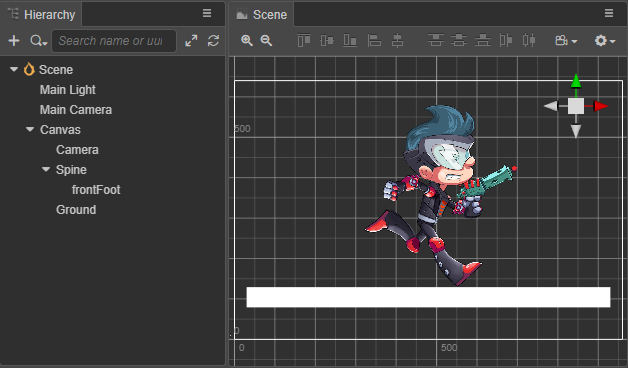Screen dimensions: 628x368
Task: Click the align bottom icon
Action: (350, 40)
